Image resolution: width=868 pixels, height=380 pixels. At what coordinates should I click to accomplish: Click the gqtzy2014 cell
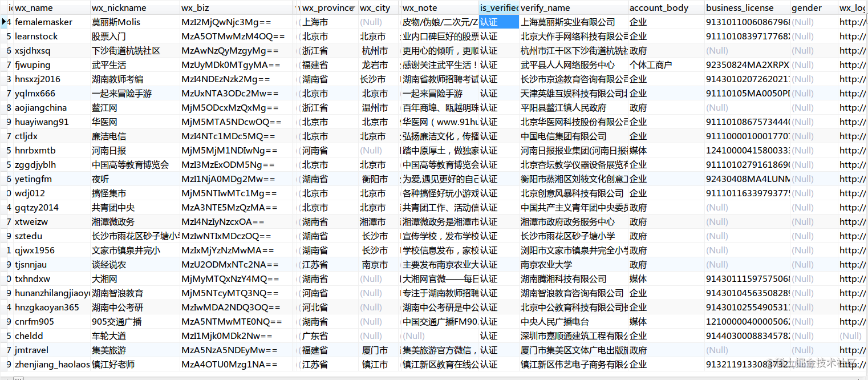[51, 208]
